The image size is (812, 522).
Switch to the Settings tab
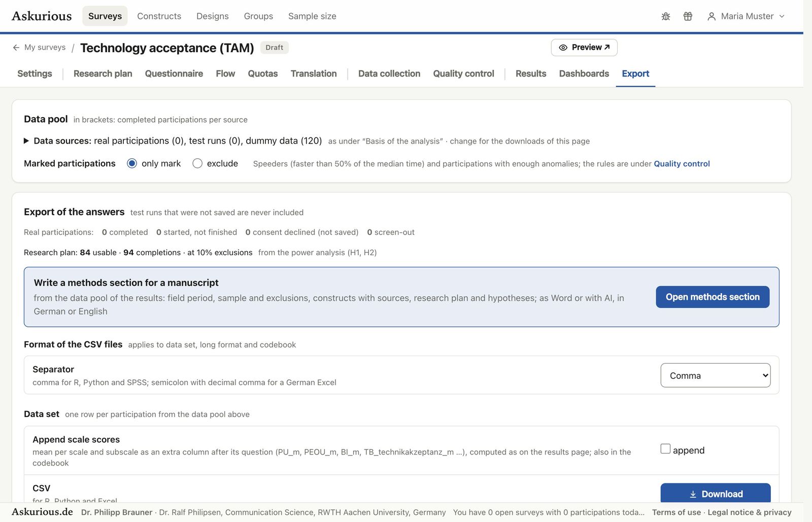(x=35, y=74)
